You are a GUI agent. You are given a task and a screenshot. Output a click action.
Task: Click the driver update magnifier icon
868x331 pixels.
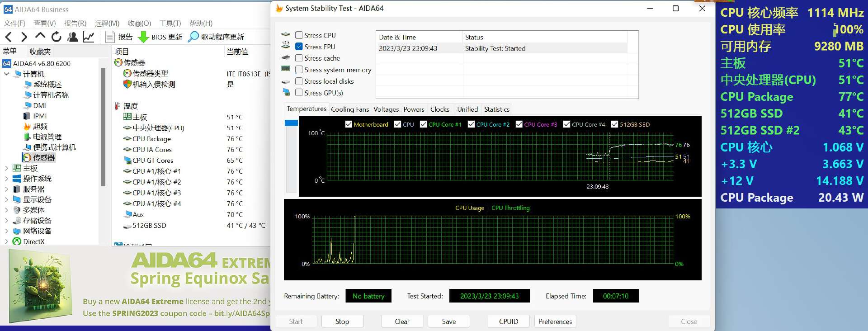point(193,37)
